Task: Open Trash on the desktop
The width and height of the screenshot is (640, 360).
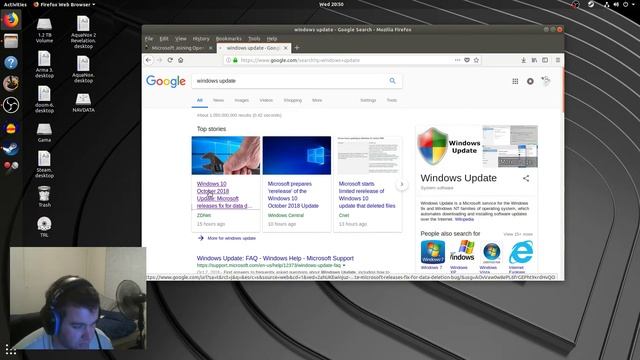Action: pos(44,196)
